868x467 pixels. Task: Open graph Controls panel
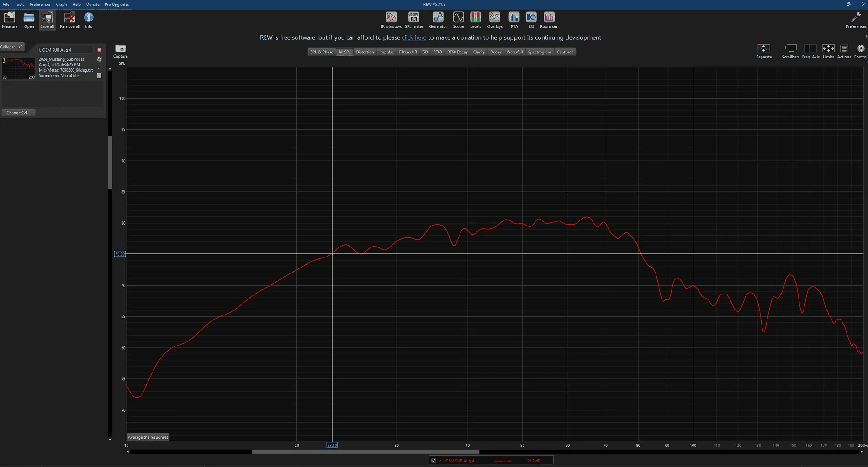[x=861, y=51]
